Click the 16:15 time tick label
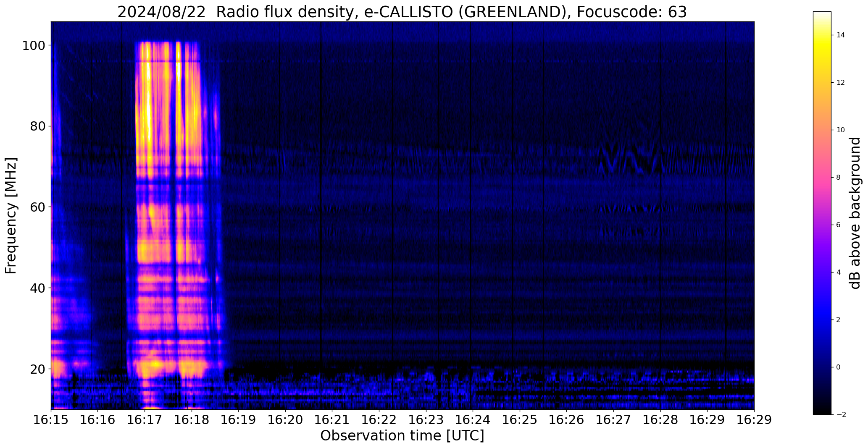 pyautogui.click(x=51, y=419)
